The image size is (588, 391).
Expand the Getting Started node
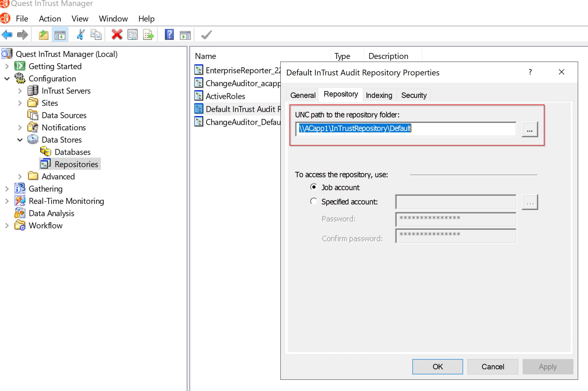[x=7, y=66]
